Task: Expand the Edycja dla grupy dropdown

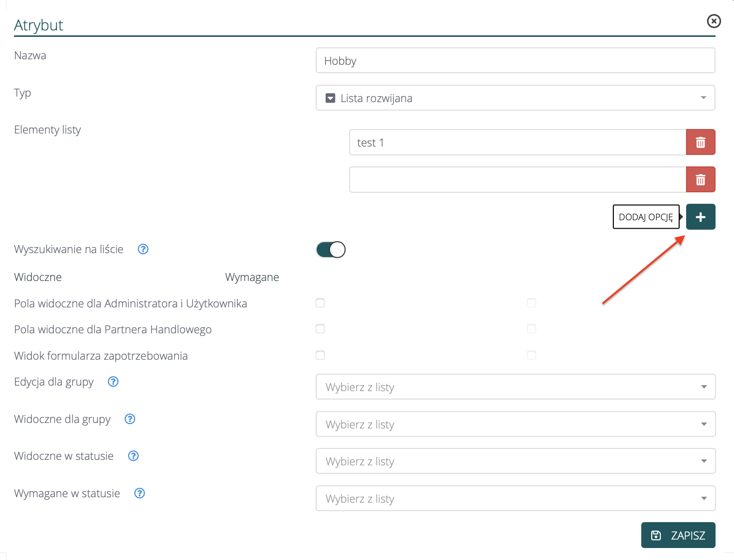Action: (x=515, y=387)
